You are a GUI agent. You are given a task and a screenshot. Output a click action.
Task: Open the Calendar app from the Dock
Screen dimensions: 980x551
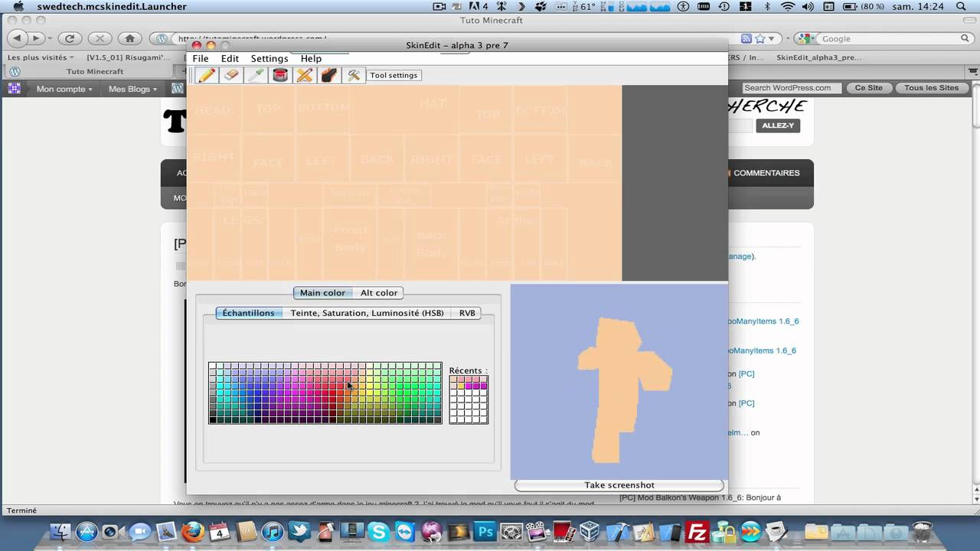pyautogui.click(x=219, y=531)
